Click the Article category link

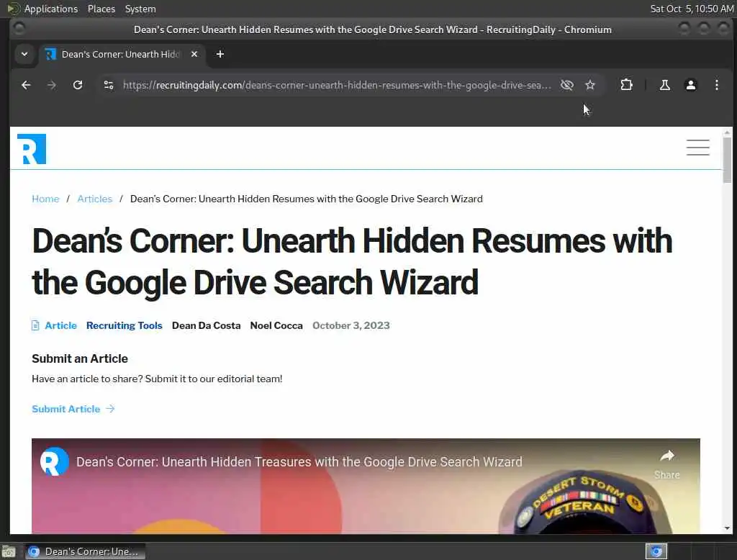pos(60,325)
